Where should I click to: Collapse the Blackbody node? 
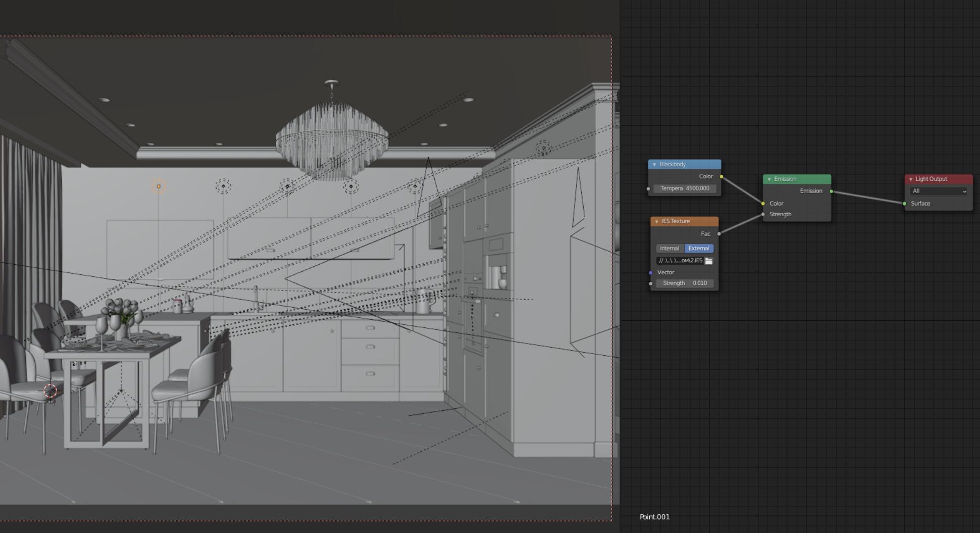pyautogui.click(x=654, y=164)
